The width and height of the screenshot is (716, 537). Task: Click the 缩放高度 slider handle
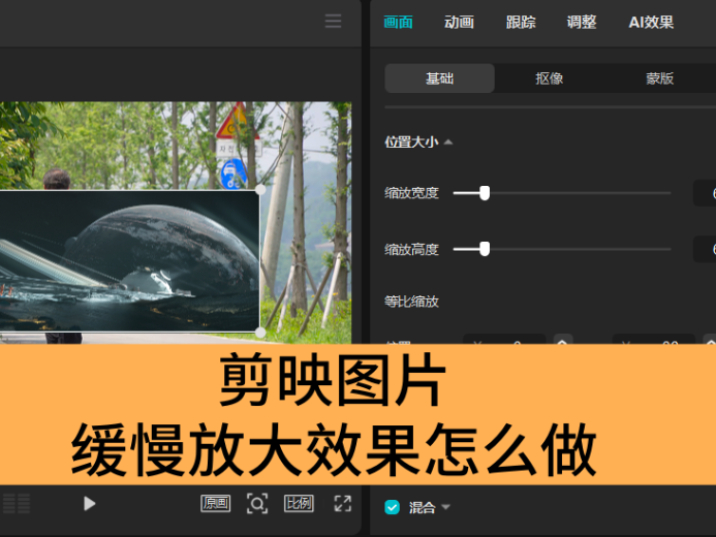(484, 249)
